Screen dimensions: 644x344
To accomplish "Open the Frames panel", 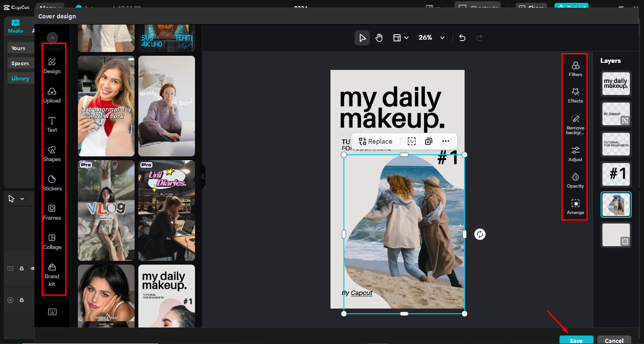I will click(52, 212).
